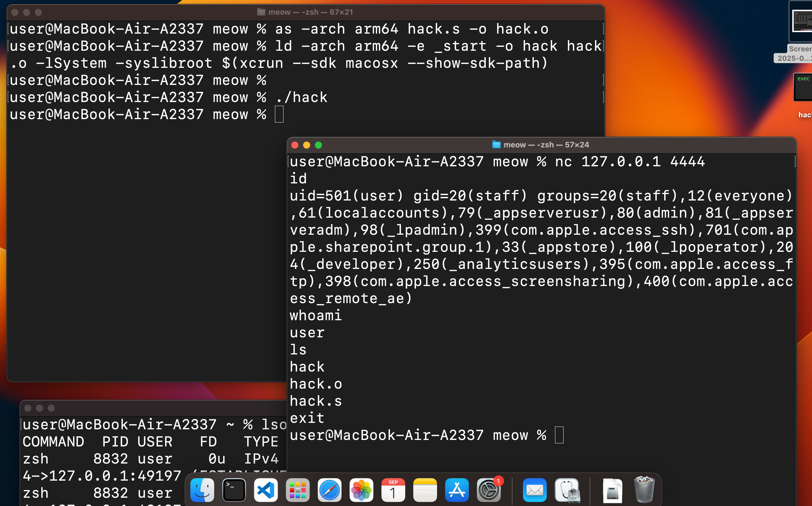Click the '$(xcrun --sdk macosx --show-sdk-path)' text
The image size is (812, 506).
click(385, 63)
